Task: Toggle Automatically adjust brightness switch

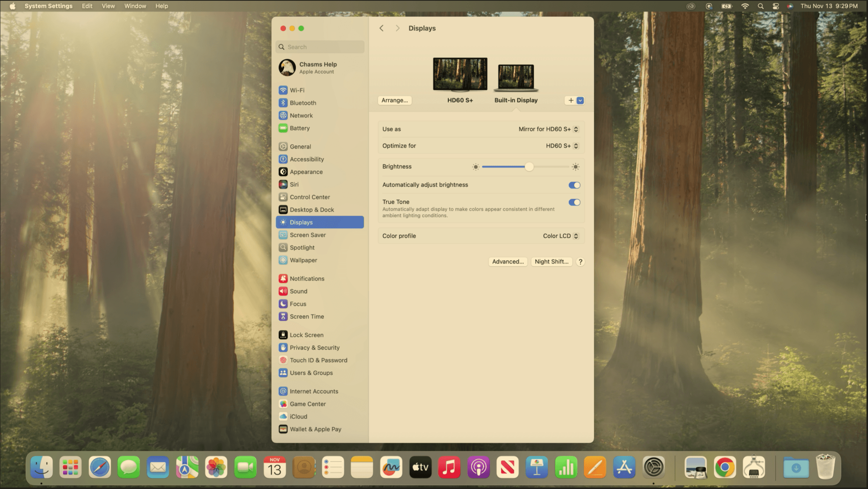Action: coord(574,185)
